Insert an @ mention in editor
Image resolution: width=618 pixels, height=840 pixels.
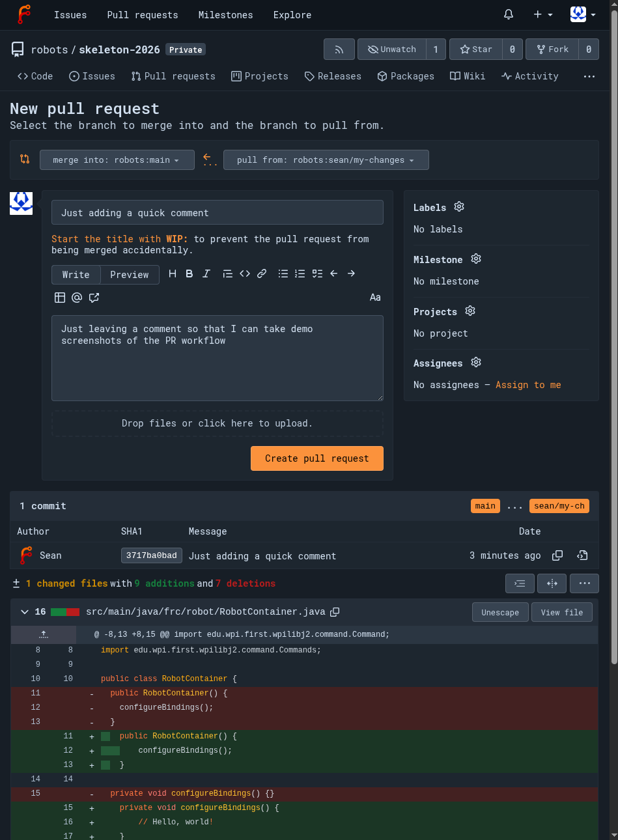(x=77, y=298)
